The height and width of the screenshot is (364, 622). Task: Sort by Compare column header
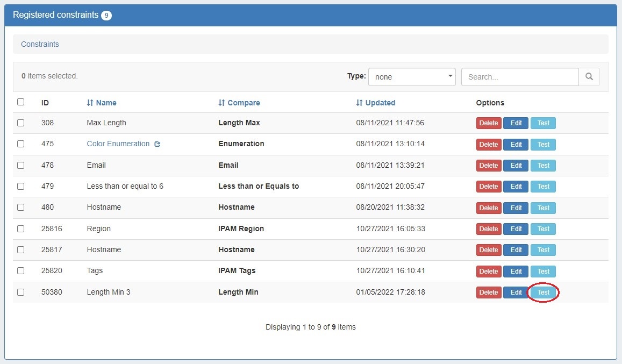tap(239, 103)
